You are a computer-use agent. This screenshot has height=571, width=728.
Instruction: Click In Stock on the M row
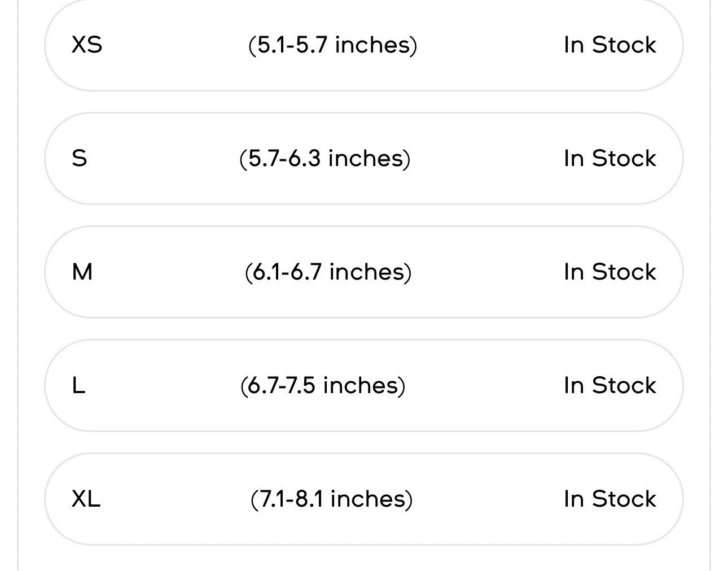point(610,272)
